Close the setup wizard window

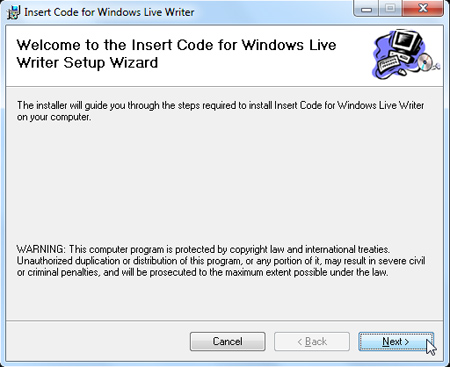tap(423, 8)
